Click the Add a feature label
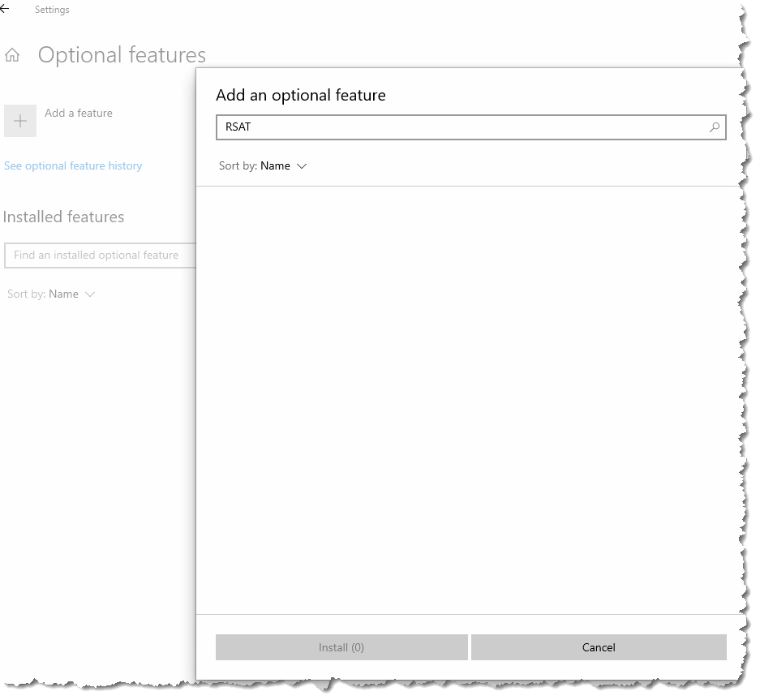Screen dimensions: 760x700 [x=79, y=113]
